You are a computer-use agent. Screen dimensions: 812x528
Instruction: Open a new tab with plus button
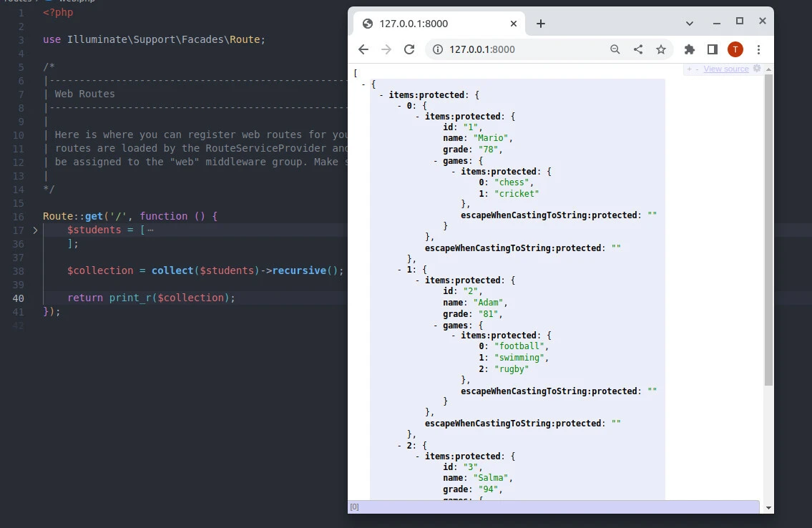(541, 24)
